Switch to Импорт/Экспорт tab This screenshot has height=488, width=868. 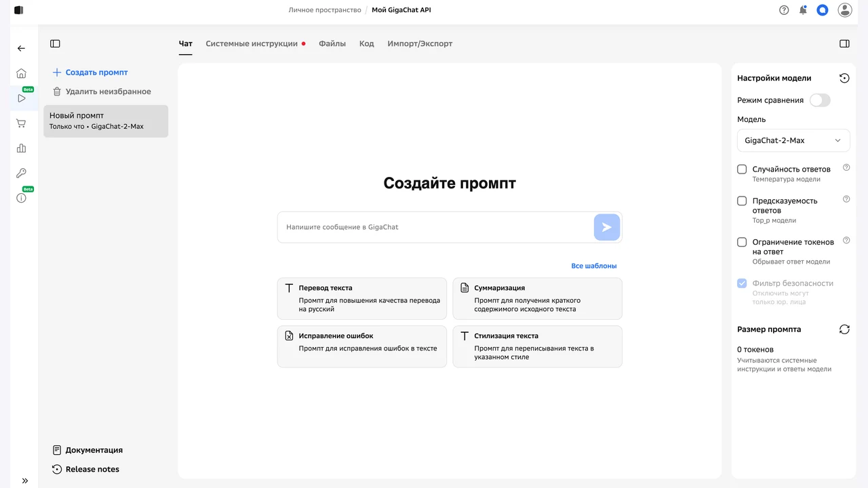coord(420,43)
